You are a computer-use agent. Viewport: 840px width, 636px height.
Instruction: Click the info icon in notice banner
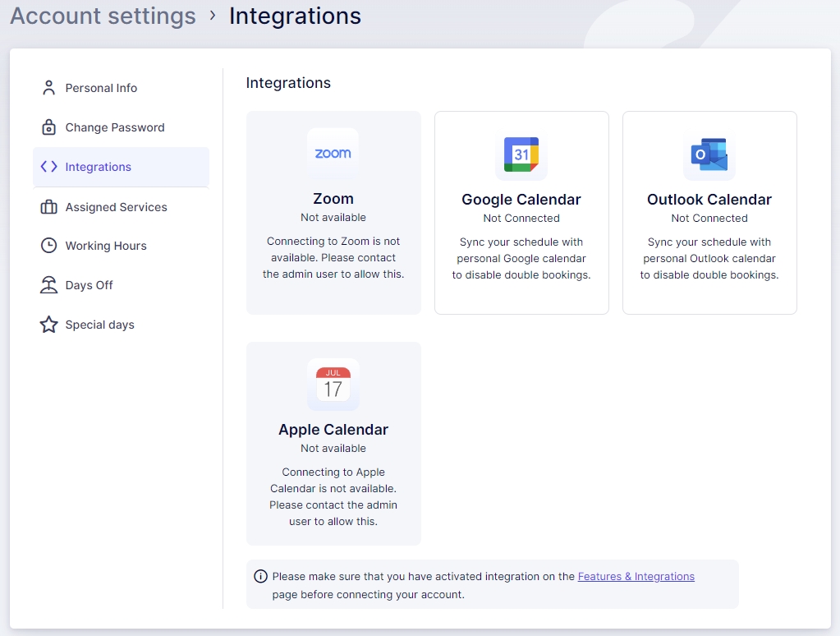[260, 576]
